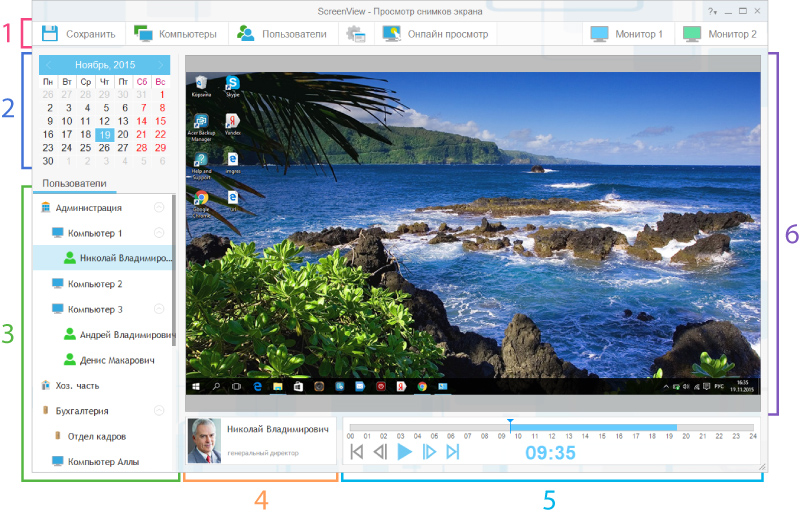Viewport: 800px width, 517px height.
Task: Play the screenshot slideshow
Action: tap(405, 452)
